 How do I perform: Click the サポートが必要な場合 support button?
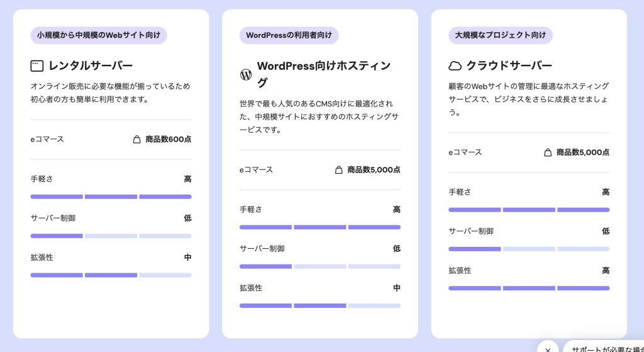pos(604,348)
